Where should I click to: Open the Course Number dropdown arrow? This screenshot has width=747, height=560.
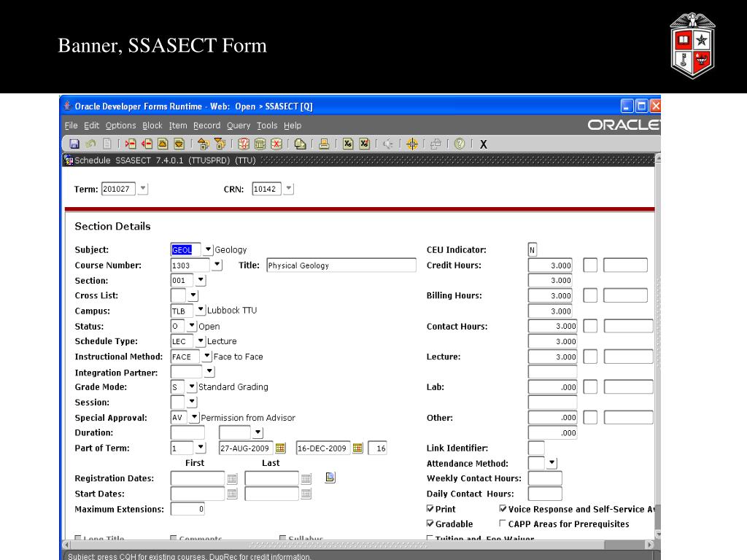[x=217, y=264]
